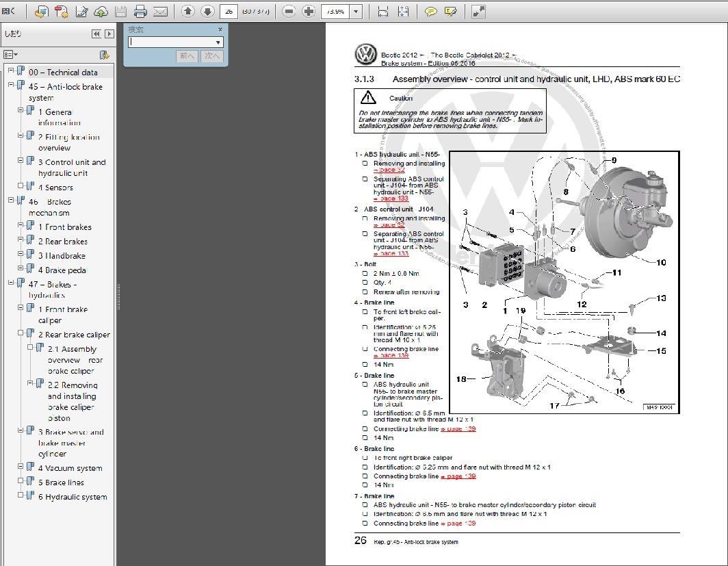The image size is (728, 566).
Task: Click the zoom percentage field
Action: (336, 12)
